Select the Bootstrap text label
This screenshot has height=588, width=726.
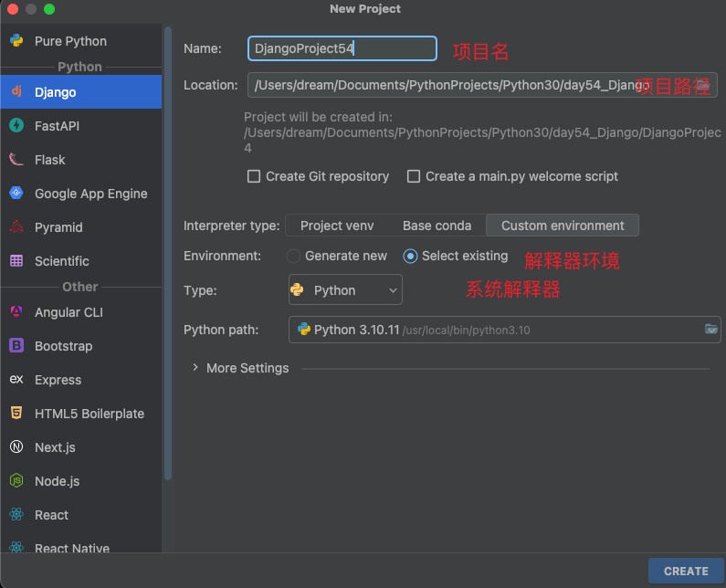pos(64,346)
